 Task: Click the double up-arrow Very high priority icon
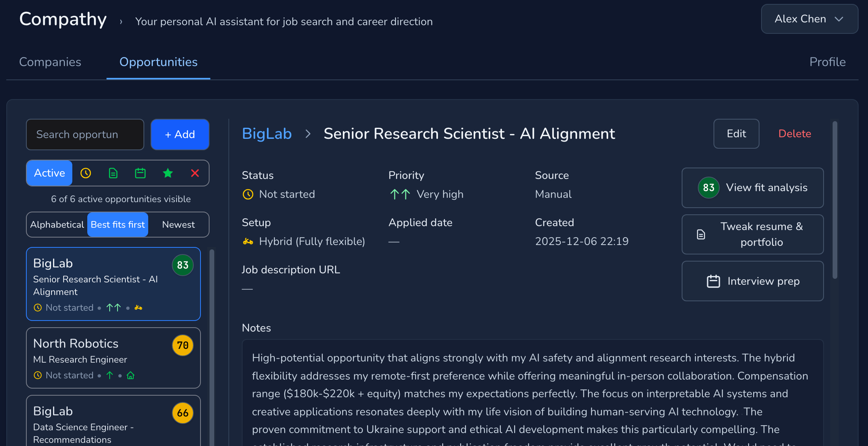pyautogui.click(x=399, y=194)
